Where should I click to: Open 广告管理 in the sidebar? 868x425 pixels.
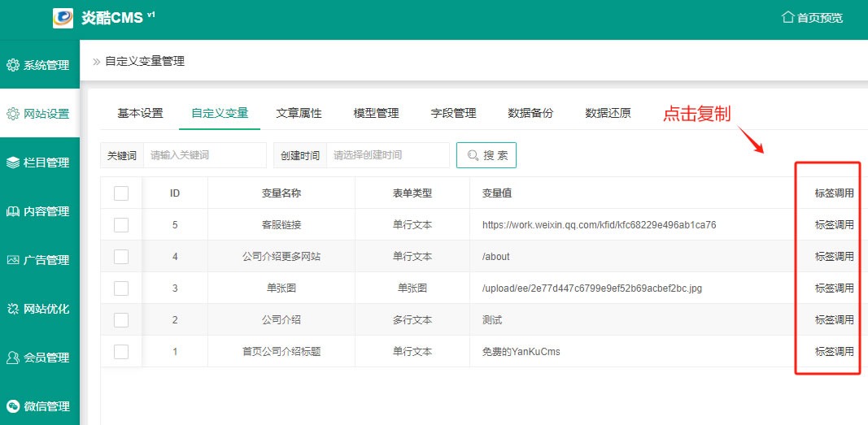tap(40, 260)
